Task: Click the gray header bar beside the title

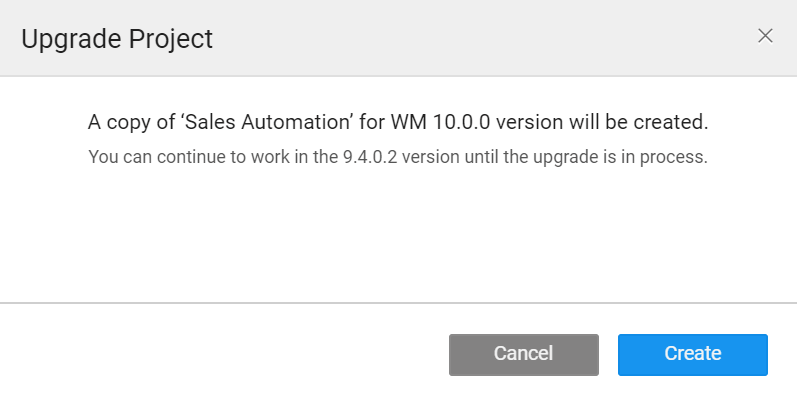Action: click(x=480, y=38)
